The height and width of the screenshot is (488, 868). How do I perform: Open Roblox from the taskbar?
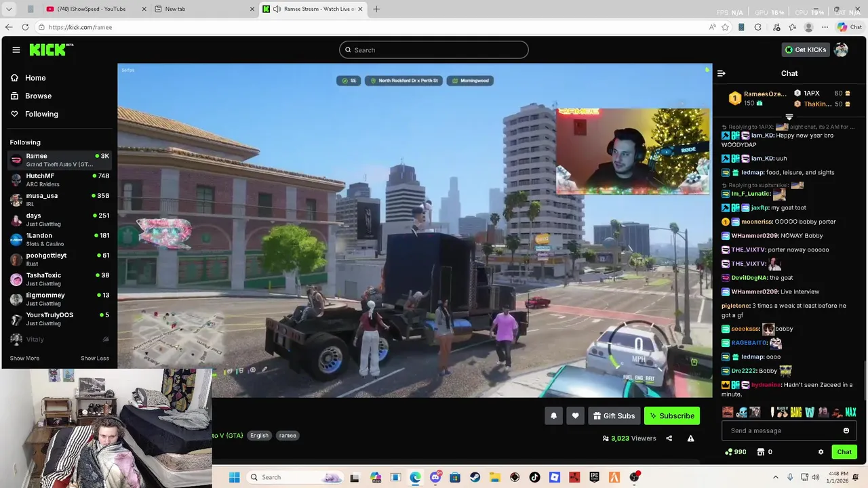tap(555, 477)
